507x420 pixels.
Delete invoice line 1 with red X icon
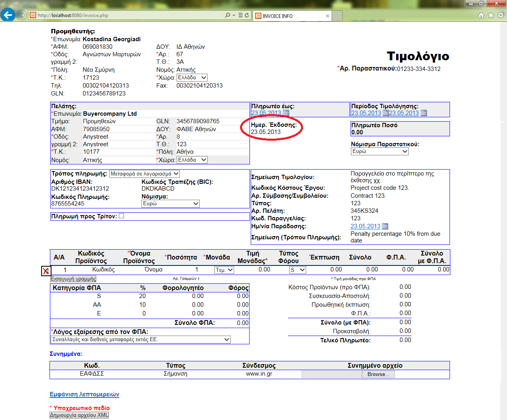46,271
